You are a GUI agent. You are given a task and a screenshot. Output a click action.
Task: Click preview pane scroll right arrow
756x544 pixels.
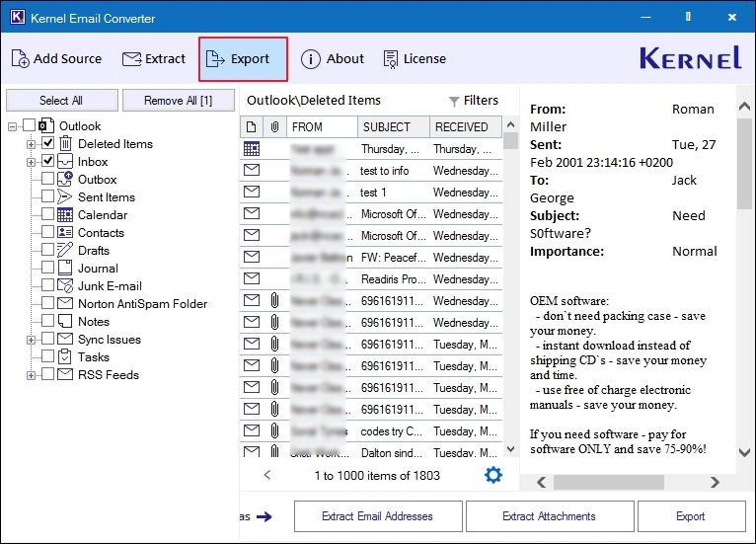[715, 482]
